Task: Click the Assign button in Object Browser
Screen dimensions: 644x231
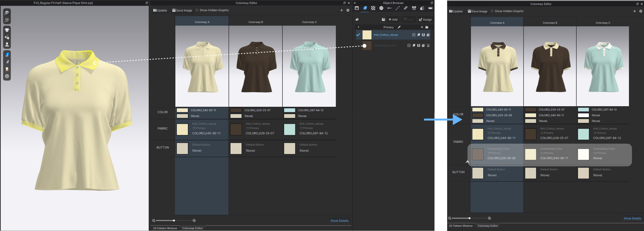Action: pos(425,20)
